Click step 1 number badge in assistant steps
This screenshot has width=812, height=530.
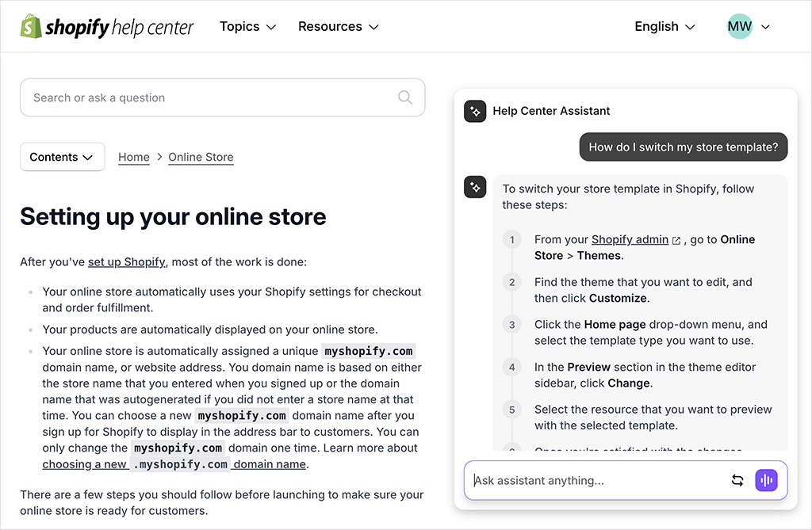click(x=511, y=239)
